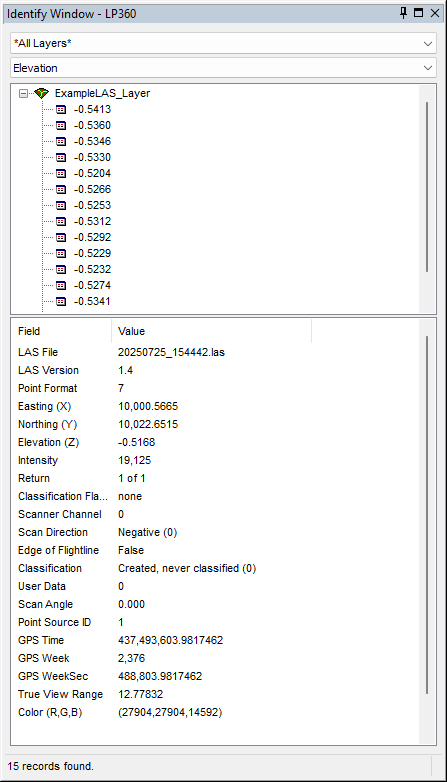Click the record icon for -0.5341

61,301
